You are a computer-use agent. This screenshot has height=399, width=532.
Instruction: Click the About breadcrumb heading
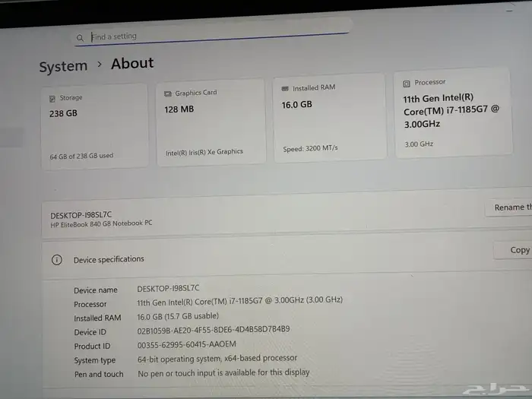click(132, 63)
